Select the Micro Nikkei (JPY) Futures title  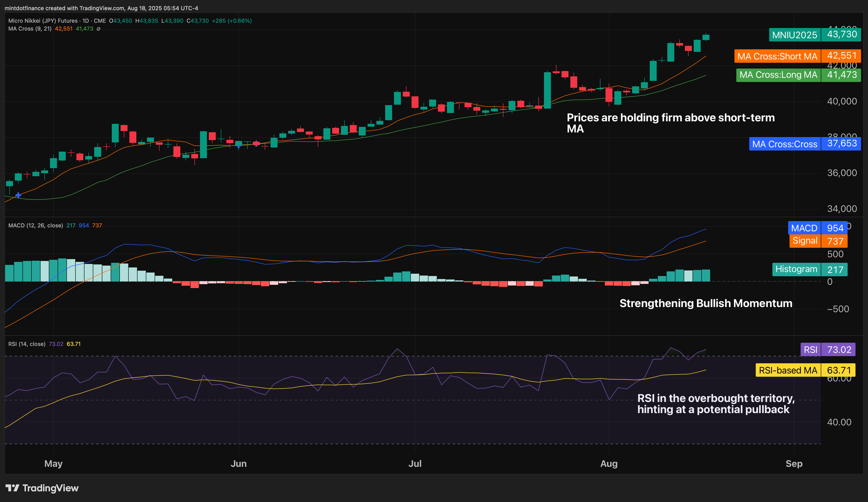point(43,21)
